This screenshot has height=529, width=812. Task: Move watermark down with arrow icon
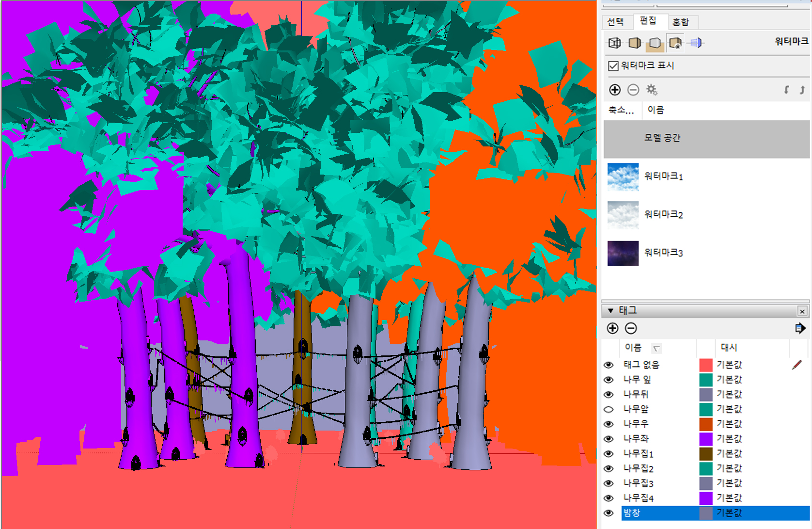[x=786, y=90]
